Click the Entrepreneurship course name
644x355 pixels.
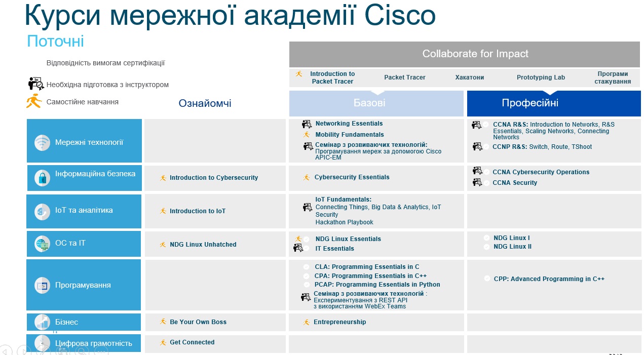340,322
